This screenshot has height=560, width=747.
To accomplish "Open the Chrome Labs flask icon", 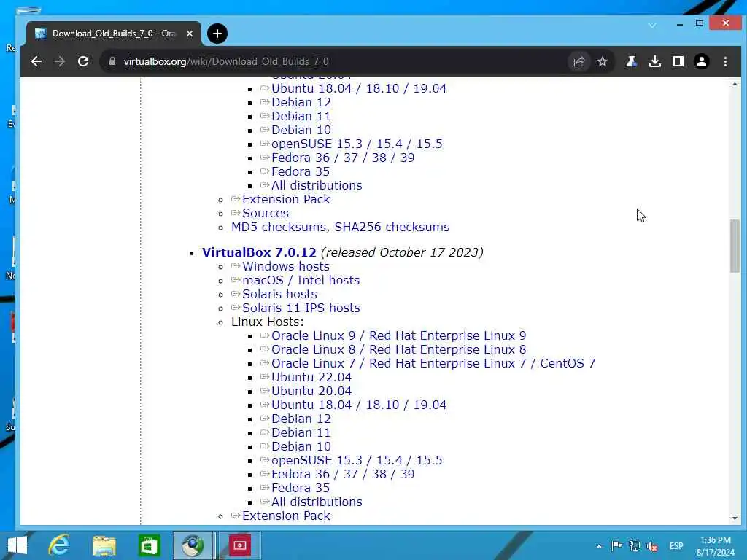I will 631,61.
